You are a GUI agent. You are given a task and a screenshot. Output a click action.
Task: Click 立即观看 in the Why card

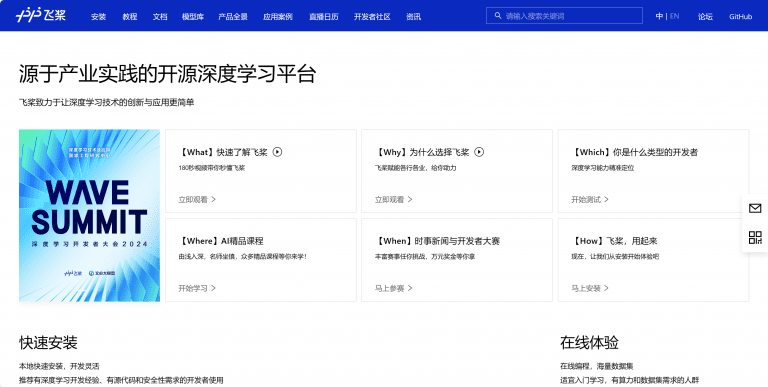coord(394,199)
